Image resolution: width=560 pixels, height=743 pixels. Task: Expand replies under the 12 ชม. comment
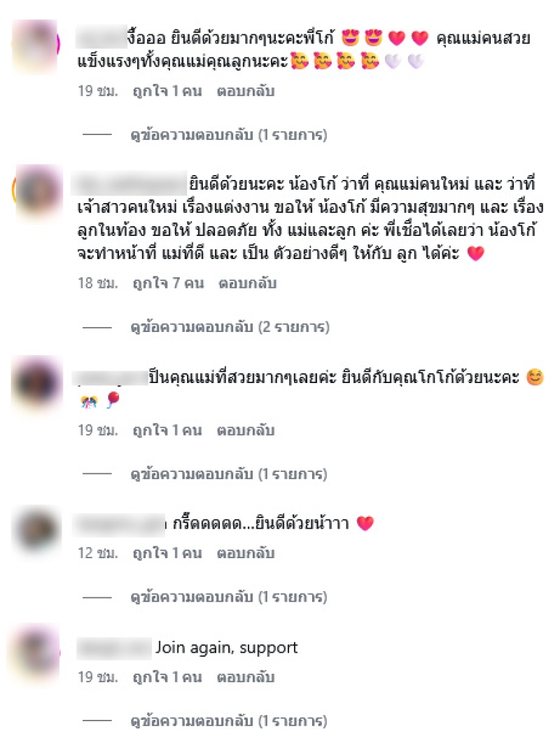click(229, 597)
